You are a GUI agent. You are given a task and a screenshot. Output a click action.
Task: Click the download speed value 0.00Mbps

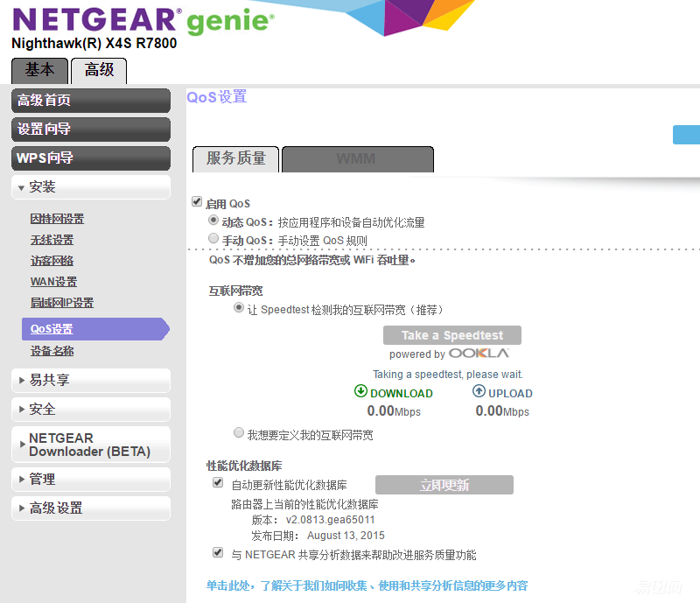pyautogui.click(x=394, y=411)
